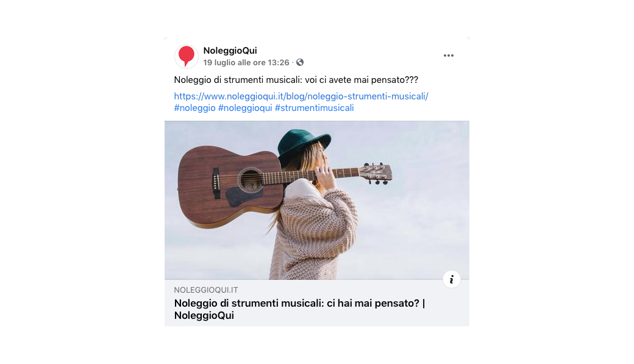
Task: Select the #noleggioqui hashtag
Action: (245, 108)
